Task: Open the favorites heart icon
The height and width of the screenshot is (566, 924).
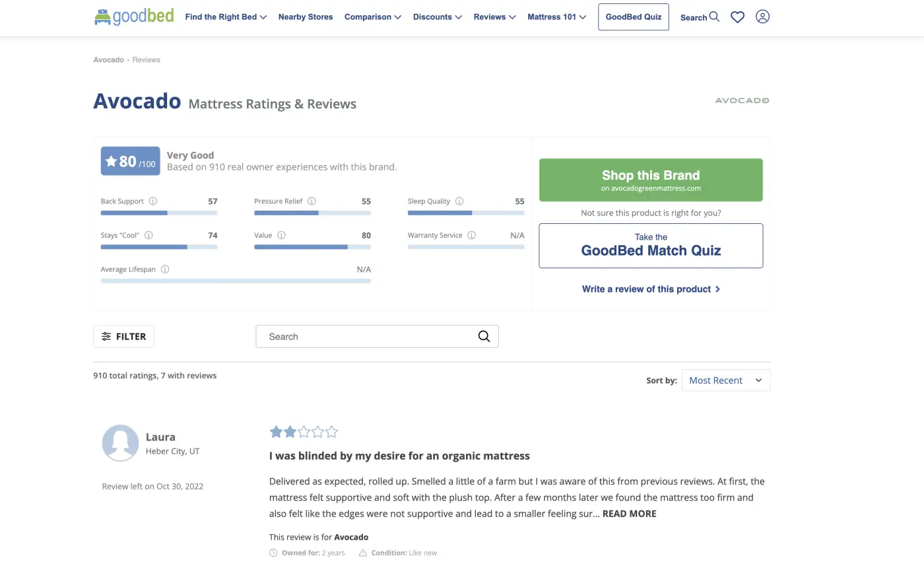Action: pos(738,17)
